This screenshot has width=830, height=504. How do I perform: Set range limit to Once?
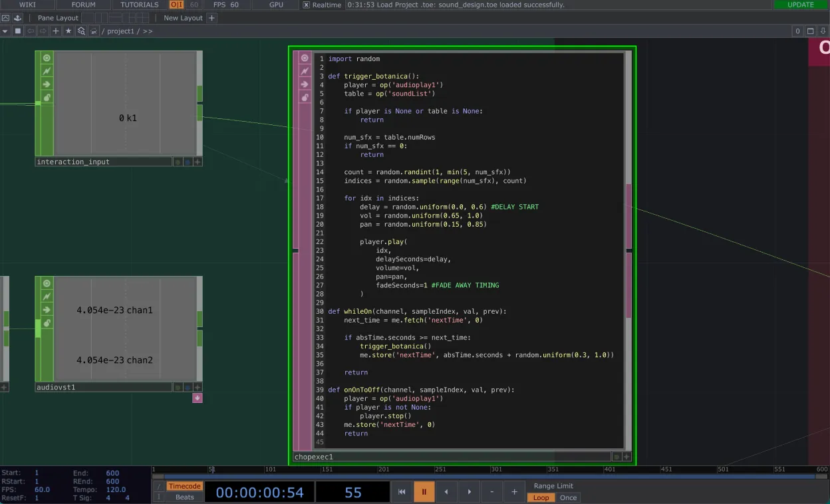coord(568,497)
